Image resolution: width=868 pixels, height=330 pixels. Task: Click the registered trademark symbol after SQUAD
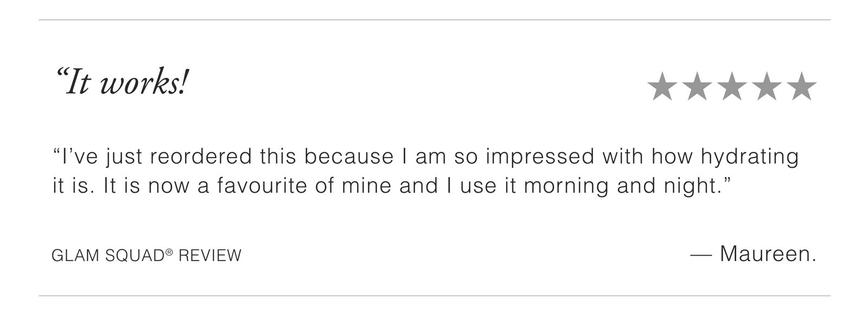169,252
